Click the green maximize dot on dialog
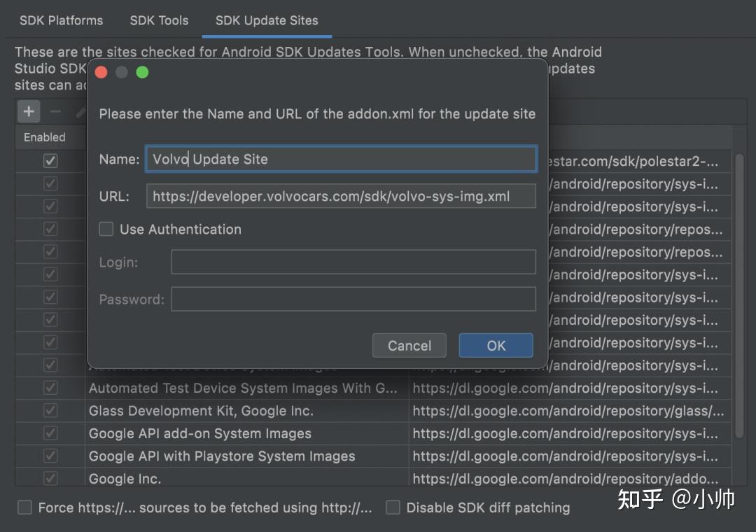The image size is (756, 532). pyautogui.click(x=142, y=72)
